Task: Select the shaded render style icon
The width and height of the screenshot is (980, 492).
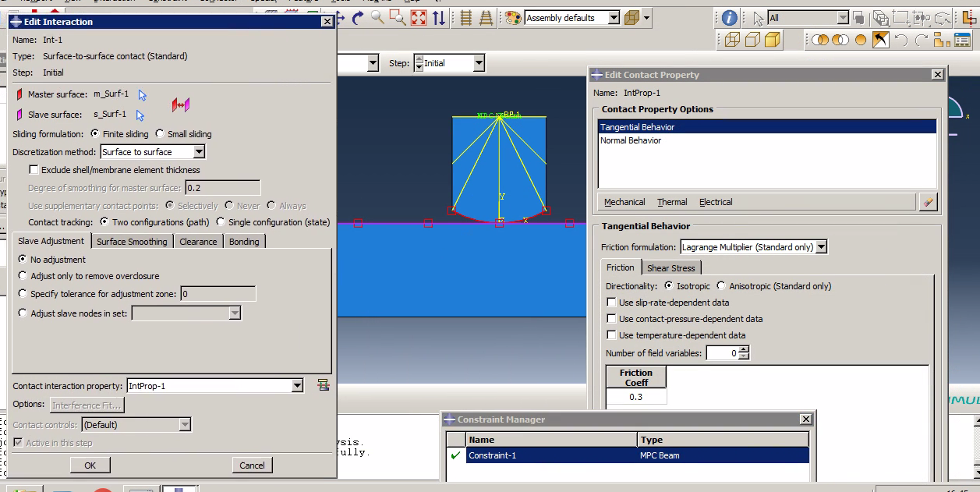Action: pyautogui.click(x=773, y=40)
